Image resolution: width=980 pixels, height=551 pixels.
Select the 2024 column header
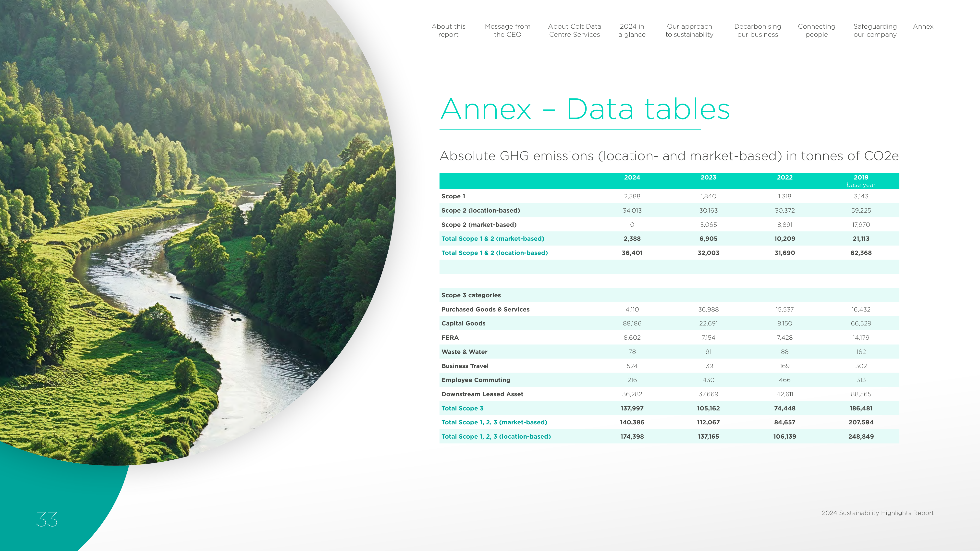(x=632, y=177)
